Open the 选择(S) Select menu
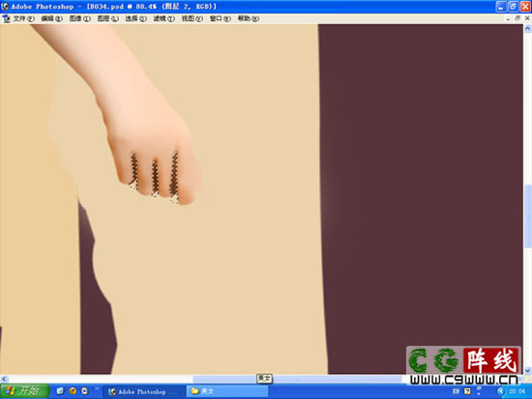 pyautogui.click(x=136, y=18)
